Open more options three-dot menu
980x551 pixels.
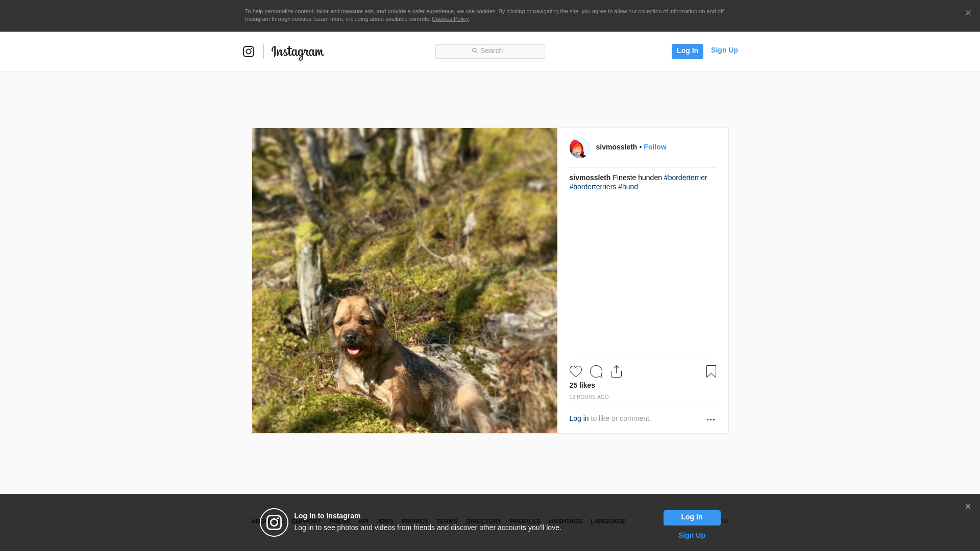[x=710, y=419]
